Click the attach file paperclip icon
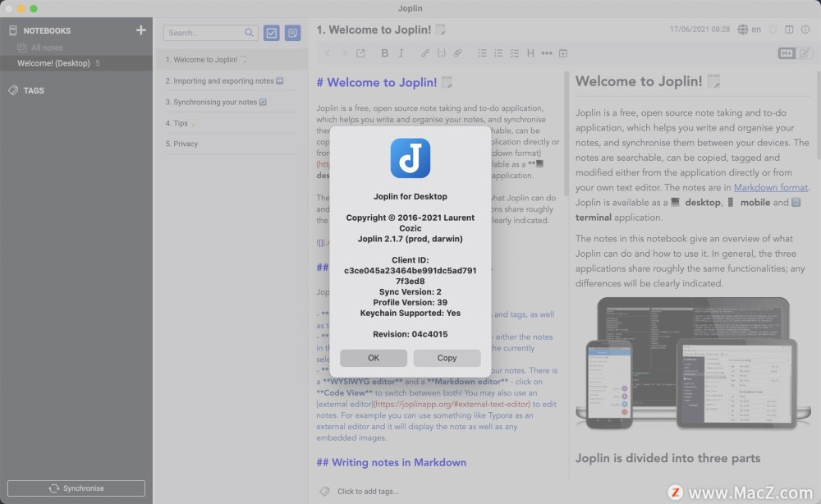The width and height of the screenshot is (821, 504). [458, 53]
